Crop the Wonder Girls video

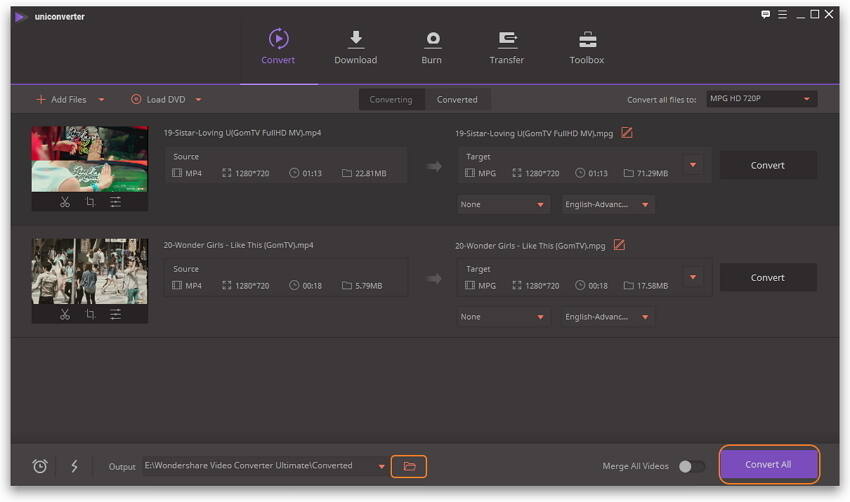tap(90, 314)
